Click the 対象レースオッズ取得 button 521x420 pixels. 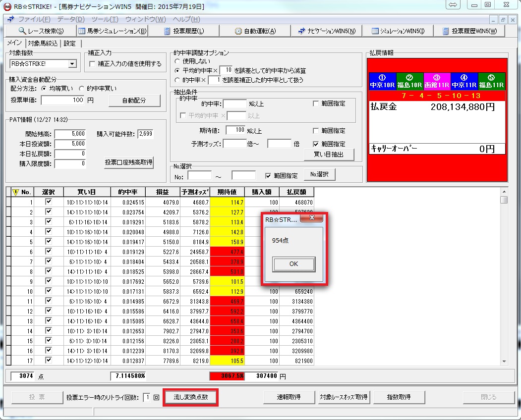[344, 397]
